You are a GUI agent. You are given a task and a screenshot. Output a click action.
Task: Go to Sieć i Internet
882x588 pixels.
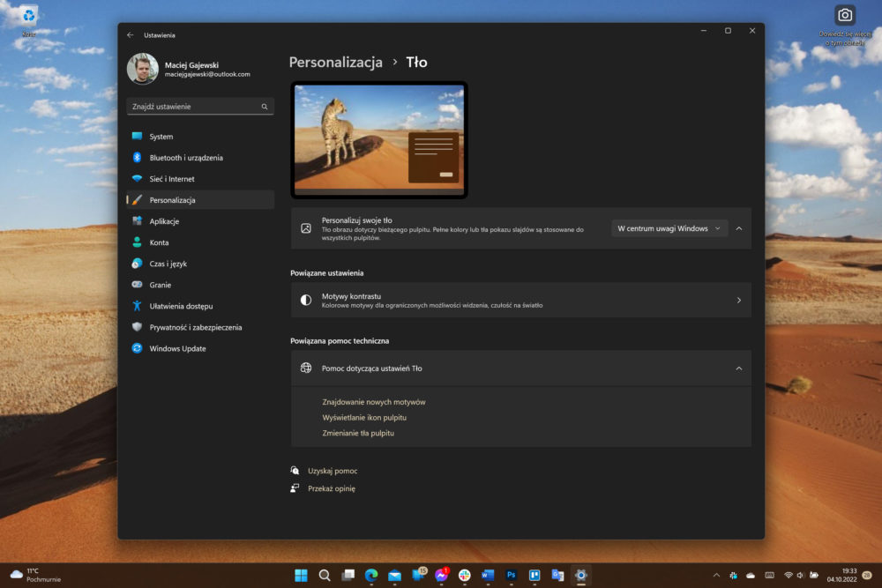(200, 179)
